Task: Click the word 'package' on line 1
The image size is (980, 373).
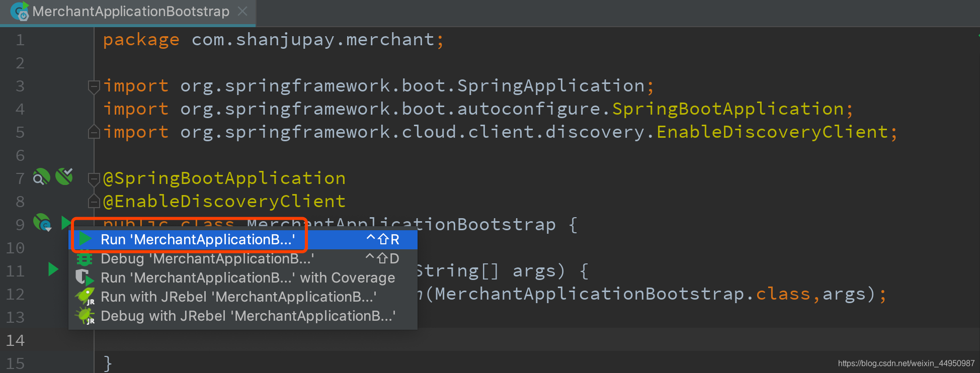Action: tap(141, 40)
